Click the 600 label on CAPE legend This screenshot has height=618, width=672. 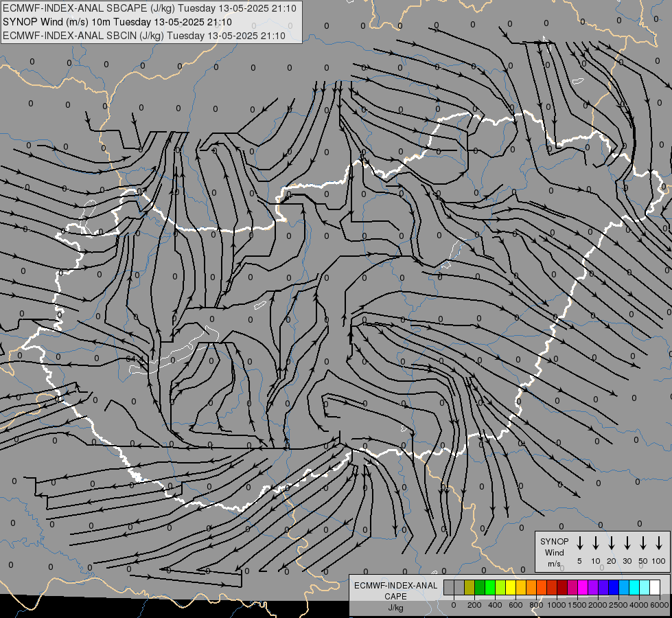pyautogui.click(x=515, y=605)
